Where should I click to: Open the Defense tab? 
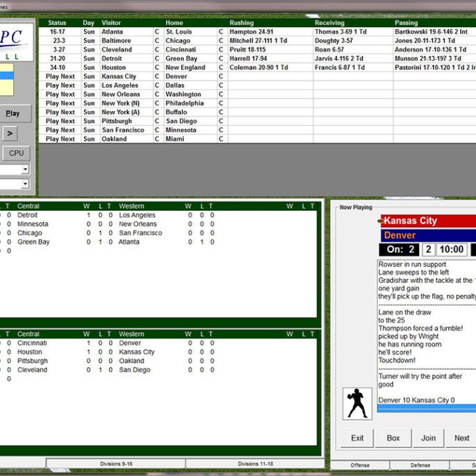(420, 465)
